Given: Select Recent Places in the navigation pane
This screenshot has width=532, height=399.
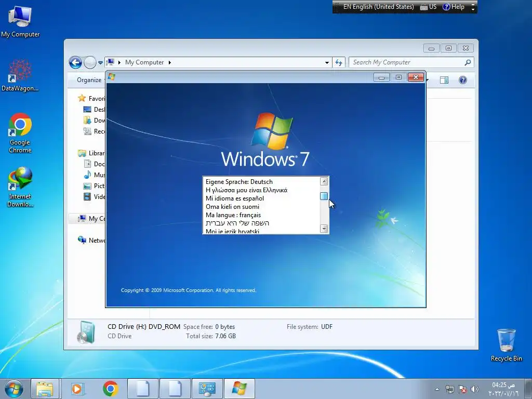Looking at the screenshot, I should [x=95, y=131].
